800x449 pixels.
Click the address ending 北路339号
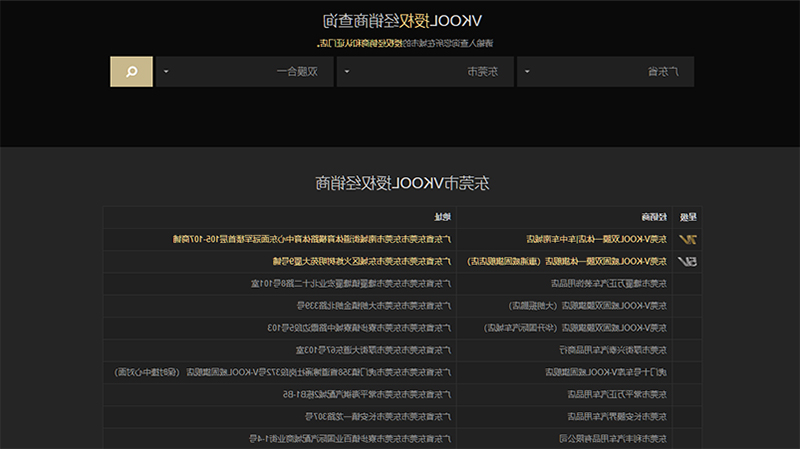(374, 306)
